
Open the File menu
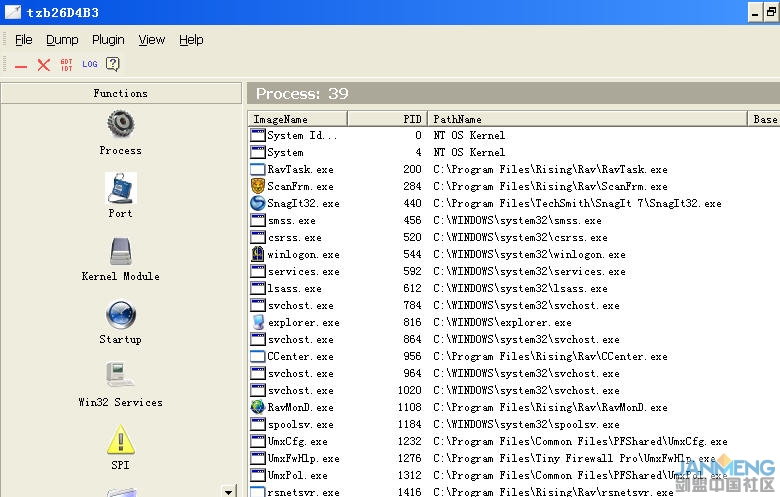(23, 40)
